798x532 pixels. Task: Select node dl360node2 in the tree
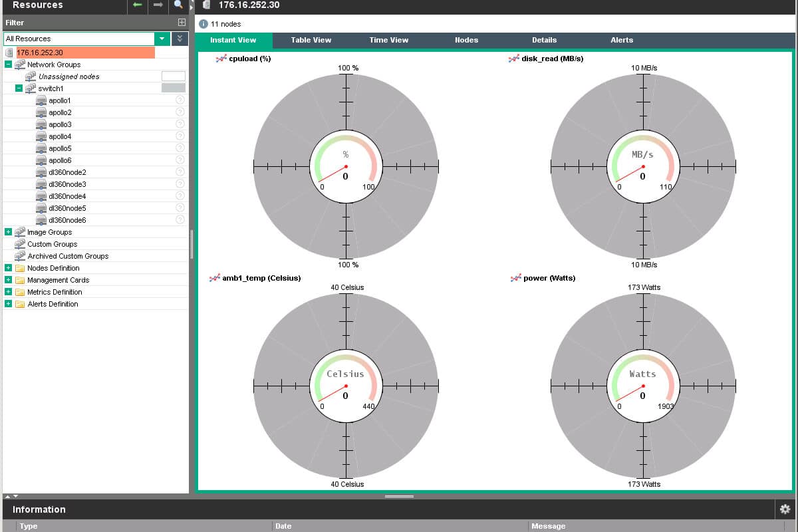tap(67, 172)
